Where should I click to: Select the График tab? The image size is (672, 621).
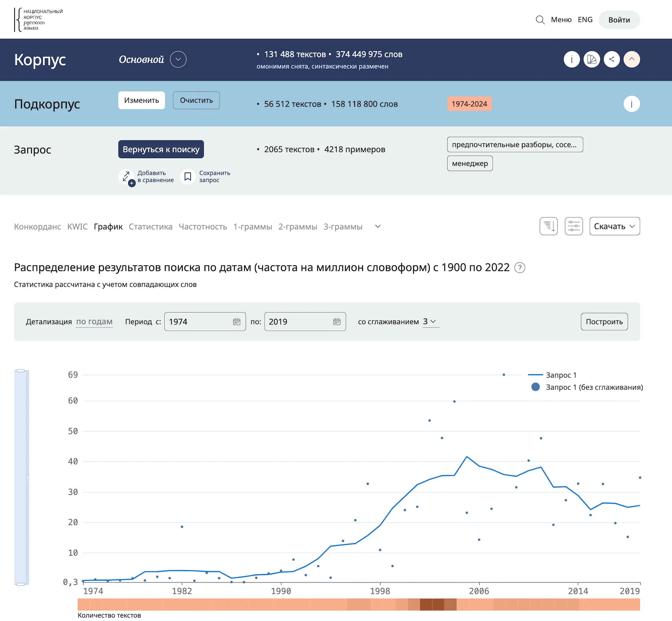coord(108,227)
